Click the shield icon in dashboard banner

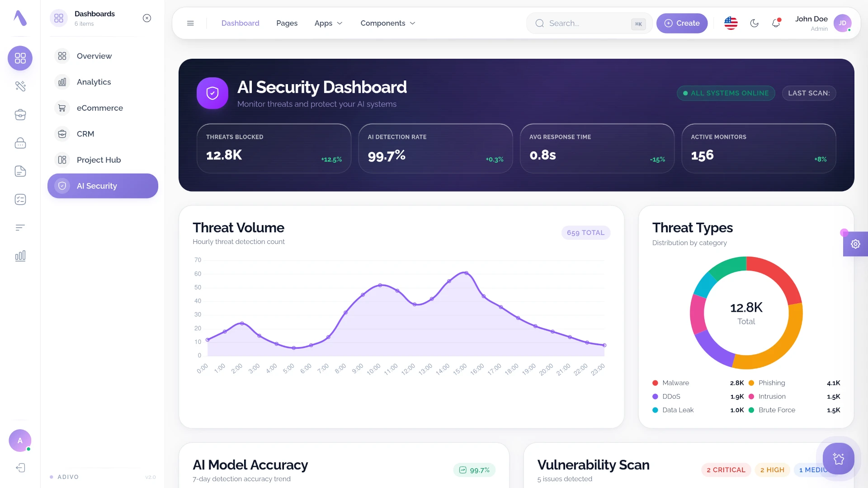[x=212, y=93]
